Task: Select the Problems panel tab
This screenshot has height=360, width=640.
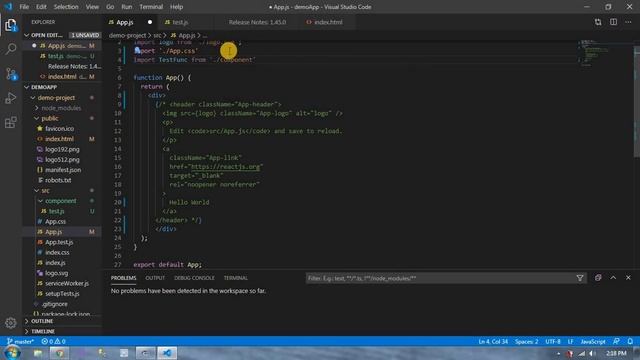Action: (x=124, y=278)
